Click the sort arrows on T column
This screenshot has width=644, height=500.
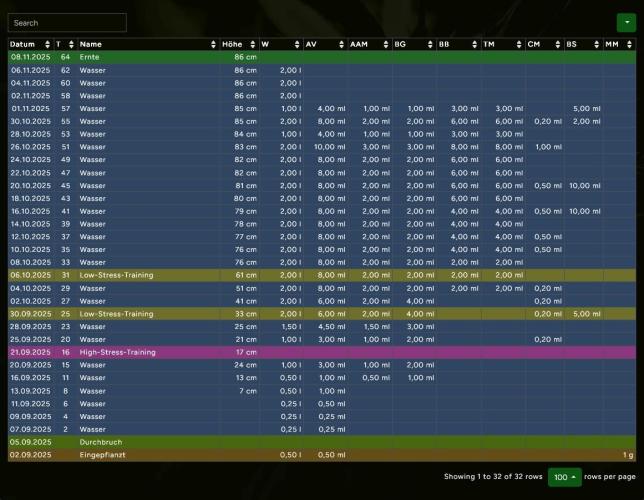coord(70,45)
